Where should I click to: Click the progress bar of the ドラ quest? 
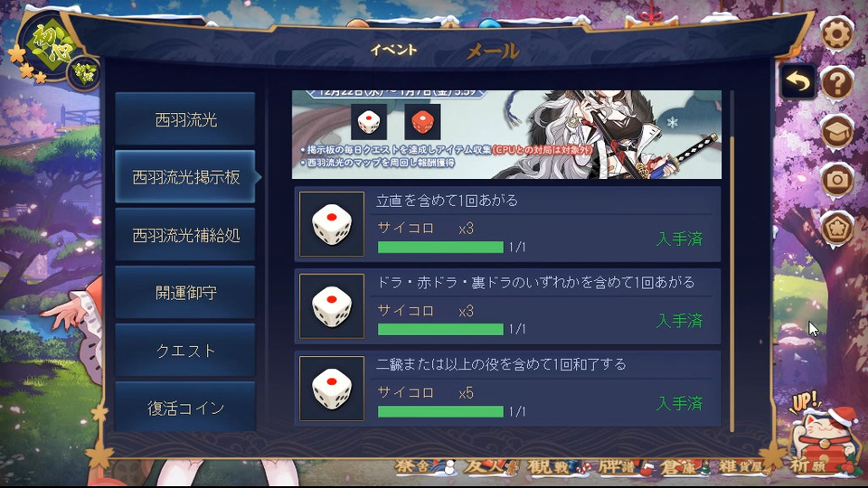pos(440,329)
